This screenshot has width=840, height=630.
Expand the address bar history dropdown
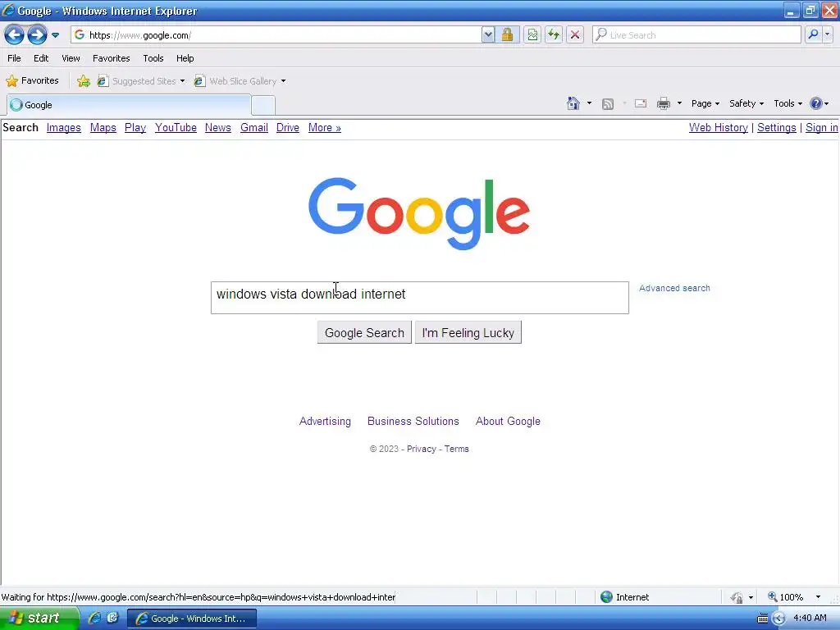[488, 35]
